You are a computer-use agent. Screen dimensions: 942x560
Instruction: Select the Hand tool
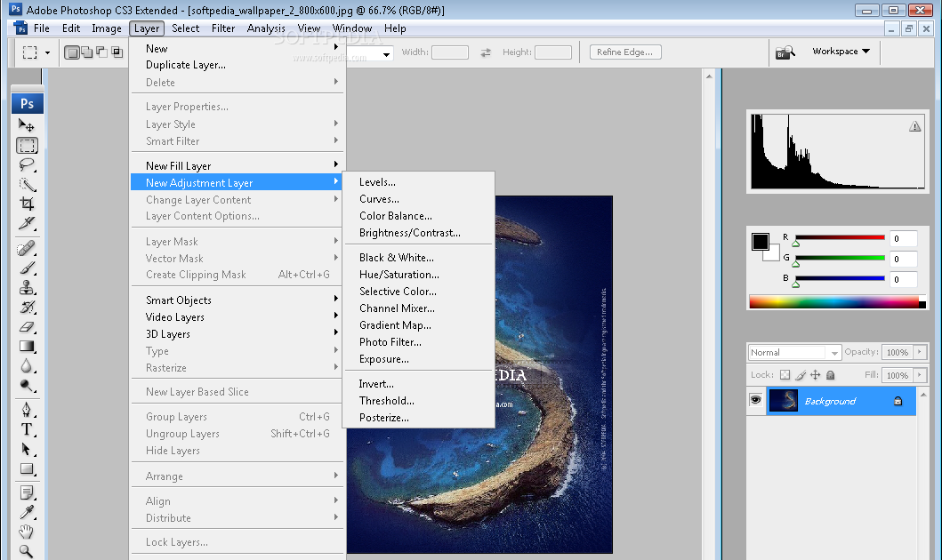[x=27, y=532]
